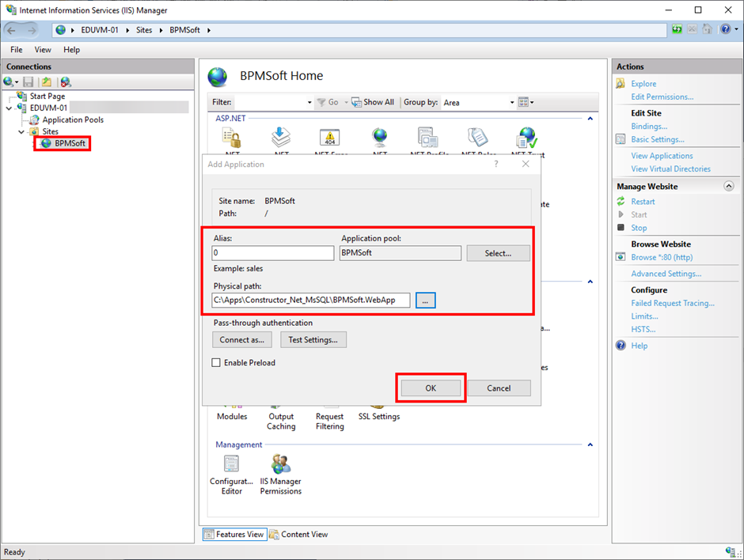Click the navigate Back arrow
The width and height of the screenshot is (744, 560).
pos(11,30)
